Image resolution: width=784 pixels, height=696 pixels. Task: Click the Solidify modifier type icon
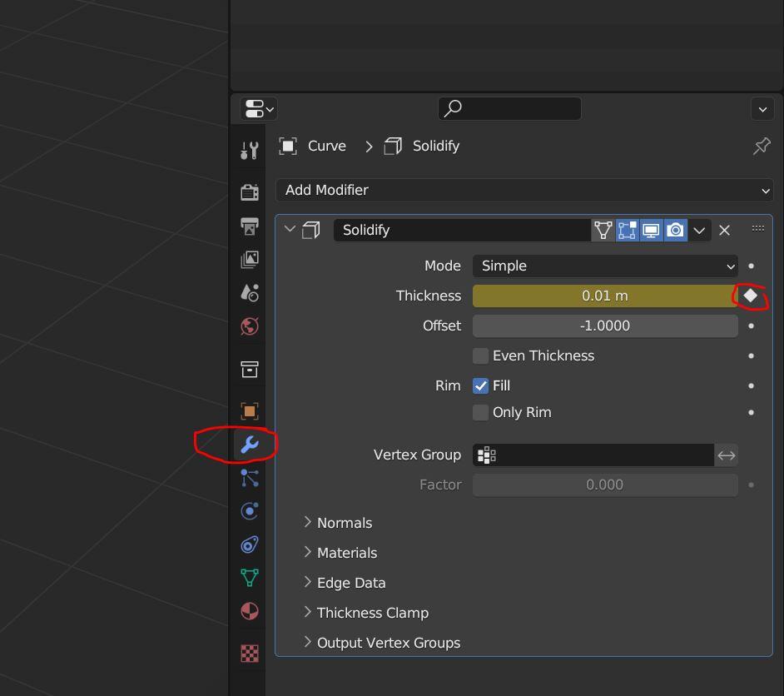pos(311,230)
